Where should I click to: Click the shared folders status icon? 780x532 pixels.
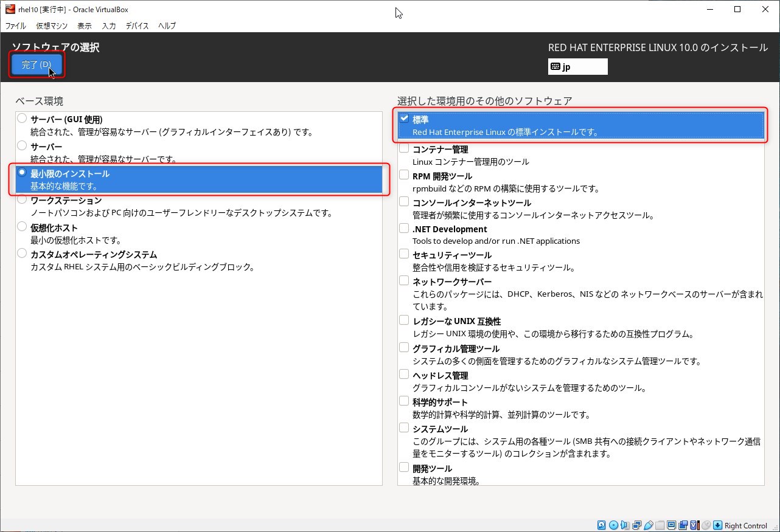click(660, 525)
